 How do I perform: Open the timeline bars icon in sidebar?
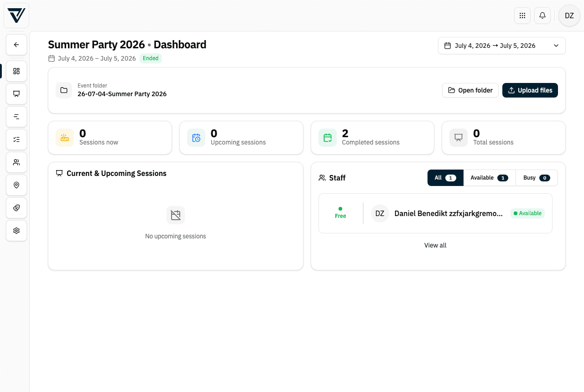coord(16,117)
